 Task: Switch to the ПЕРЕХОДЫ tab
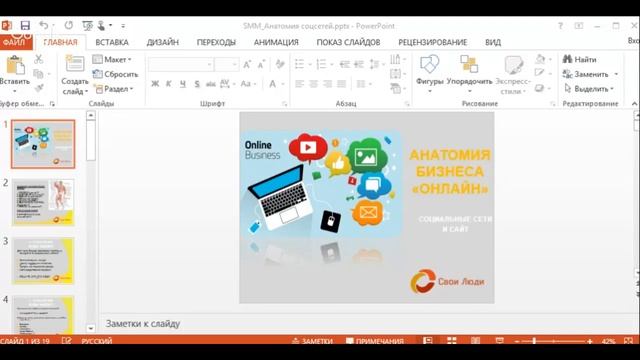[216, 42]
